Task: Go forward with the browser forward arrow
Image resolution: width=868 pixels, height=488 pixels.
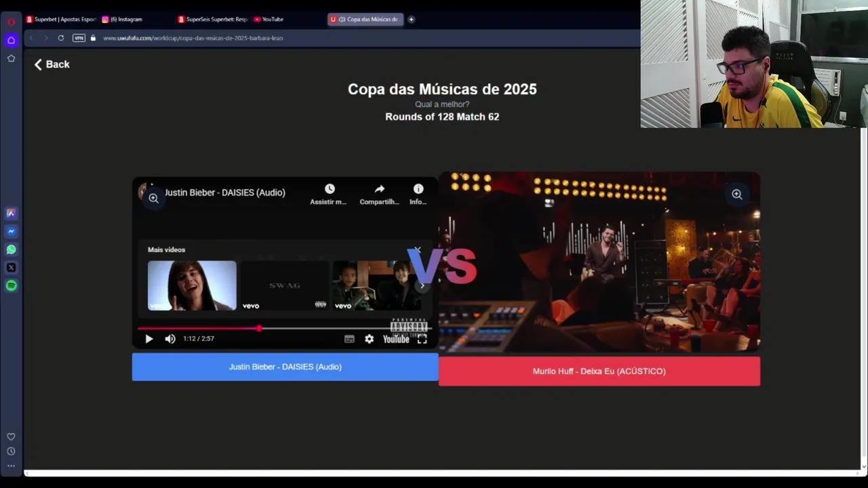Action: (45, 38)
